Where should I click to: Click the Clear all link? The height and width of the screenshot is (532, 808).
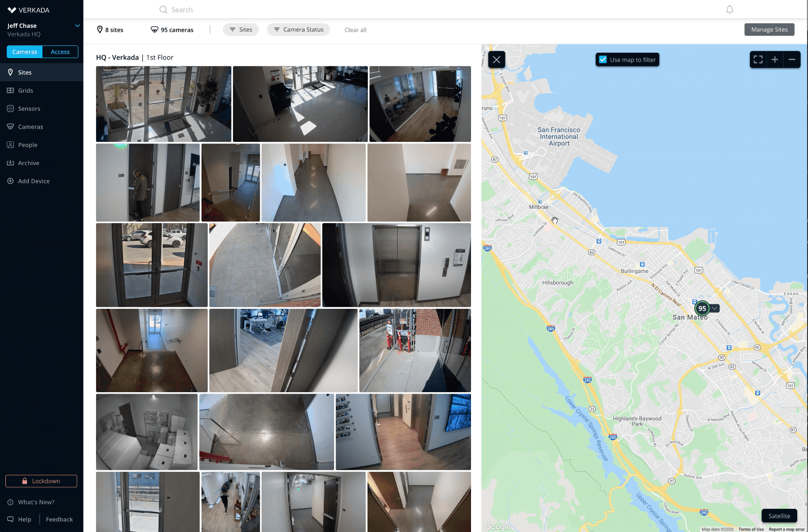coord(355,30)
